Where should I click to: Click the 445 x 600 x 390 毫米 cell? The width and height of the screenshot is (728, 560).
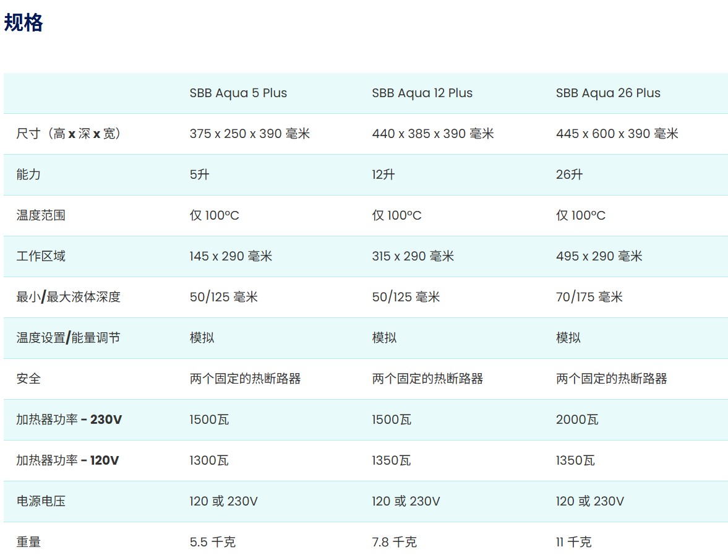point(617,134)
